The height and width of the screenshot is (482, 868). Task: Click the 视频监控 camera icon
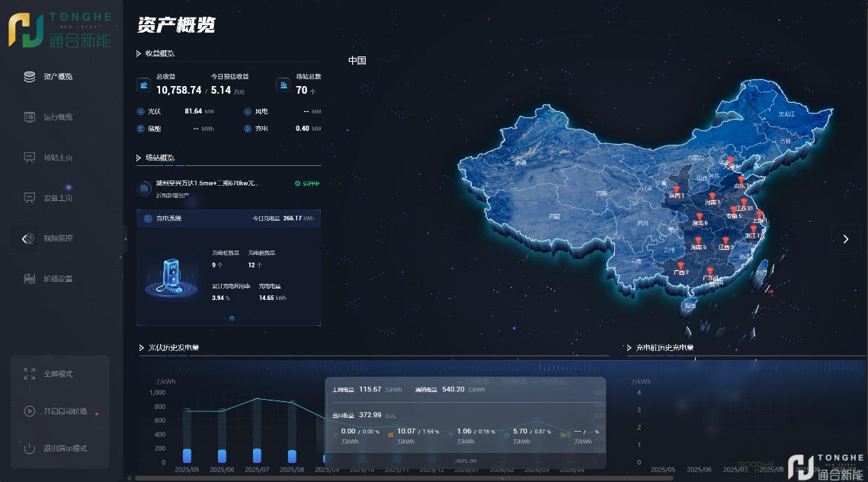click(30, 238)
